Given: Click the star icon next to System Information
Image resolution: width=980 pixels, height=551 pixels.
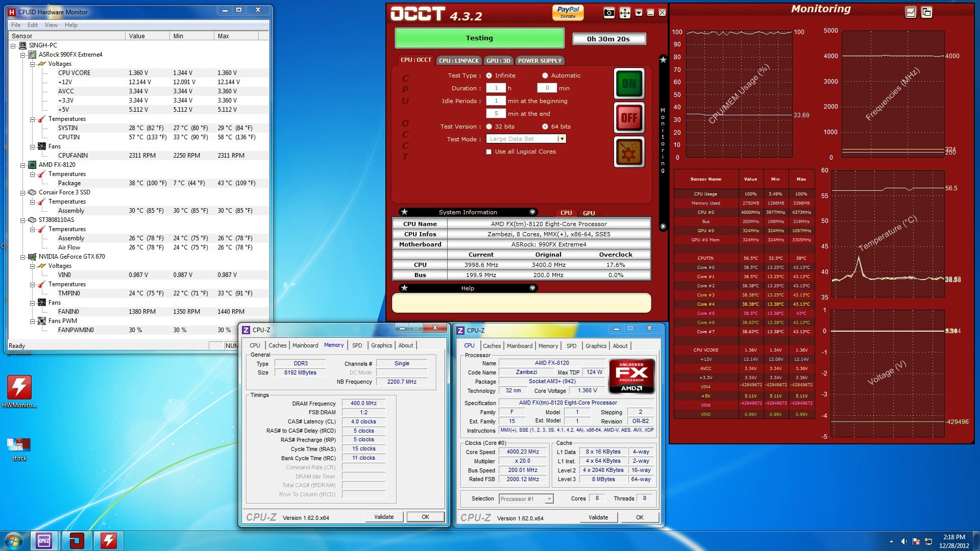Looking at the screenshot, I should (x=404, y=212).
